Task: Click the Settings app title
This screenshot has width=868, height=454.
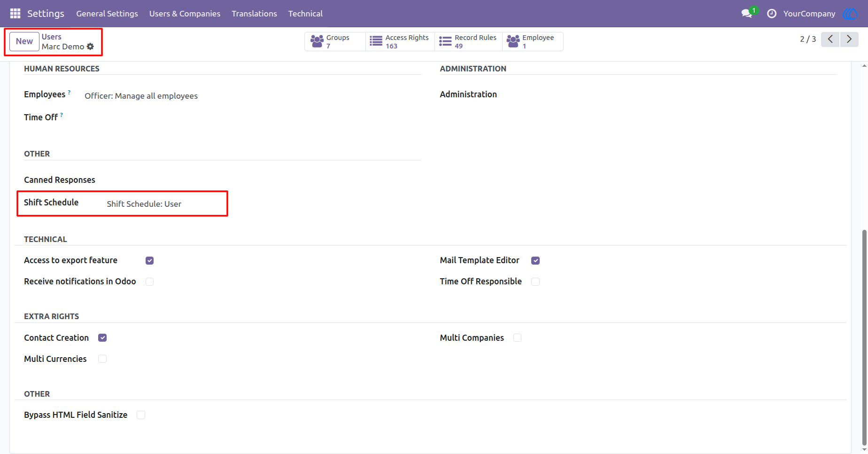Action: pyautogui.click(x=46, y=14)
